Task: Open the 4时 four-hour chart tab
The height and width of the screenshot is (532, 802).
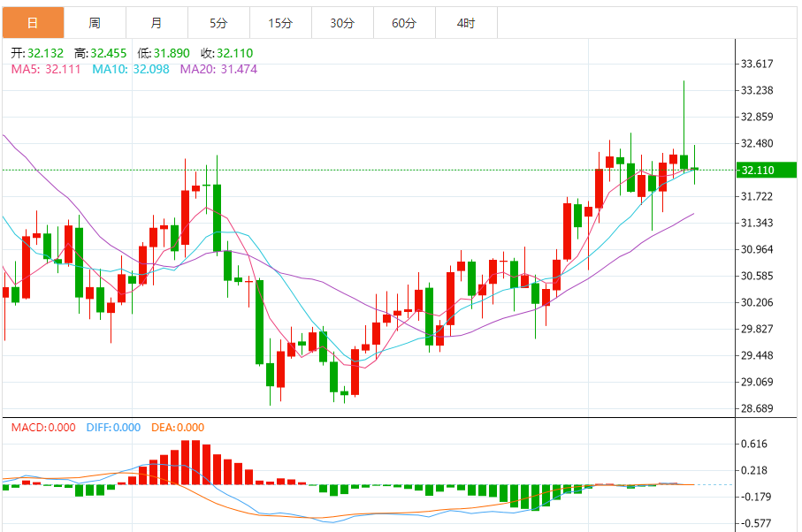Action: pyautogui.click(x=467, y=22)
